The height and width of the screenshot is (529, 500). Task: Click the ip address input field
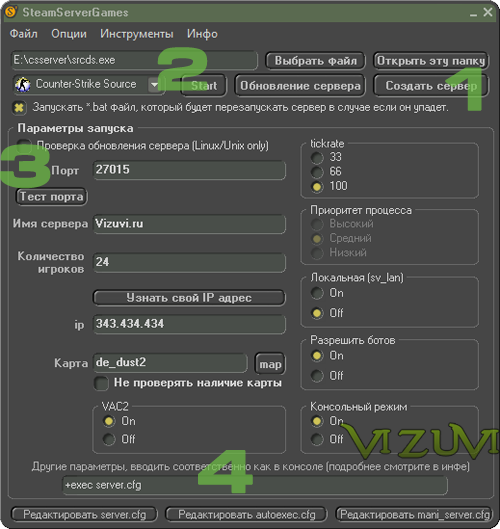pyautogui.click(x=189, y=324)
